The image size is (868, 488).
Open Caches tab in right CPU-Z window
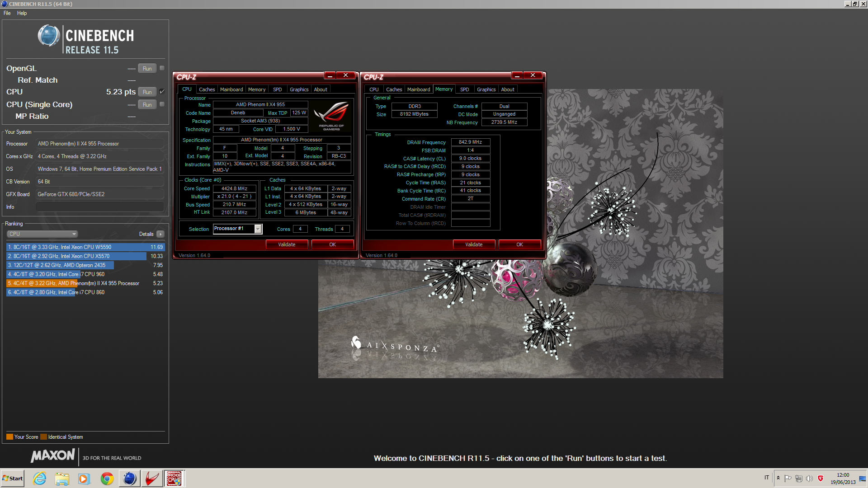(394, 89)
